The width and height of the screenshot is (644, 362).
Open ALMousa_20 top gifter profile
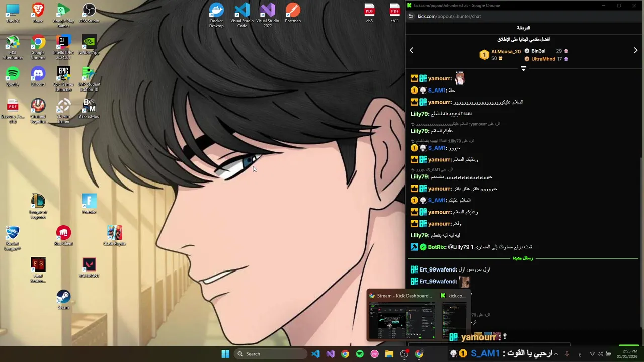click(x=506, y=52)
